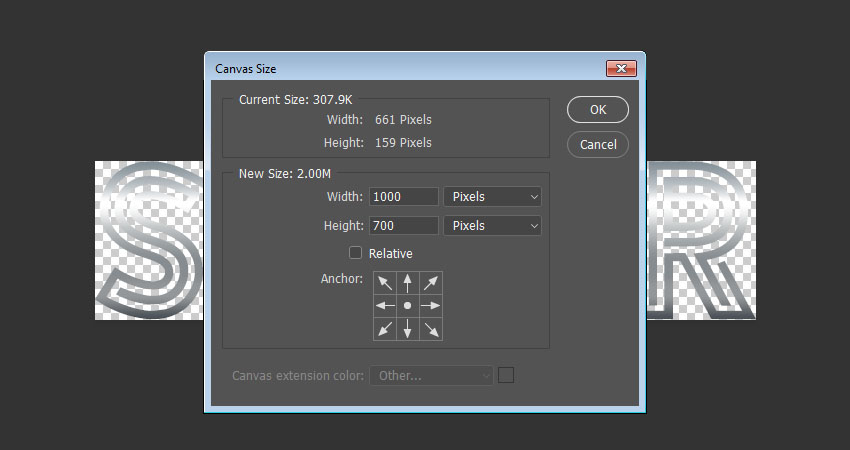Enable the Relative checkbox
Viewport: 850px width, 450px height.
tap(356, 253)
